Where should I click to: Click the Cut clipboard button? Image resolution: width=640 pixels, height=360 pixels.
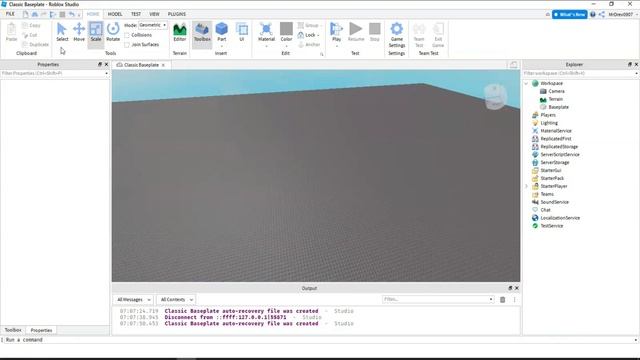(30, 35)
